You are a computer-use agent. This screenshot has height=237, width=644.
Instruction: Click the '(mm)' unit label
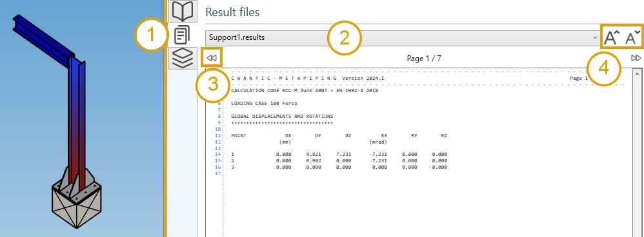click(x=285, y=142)
